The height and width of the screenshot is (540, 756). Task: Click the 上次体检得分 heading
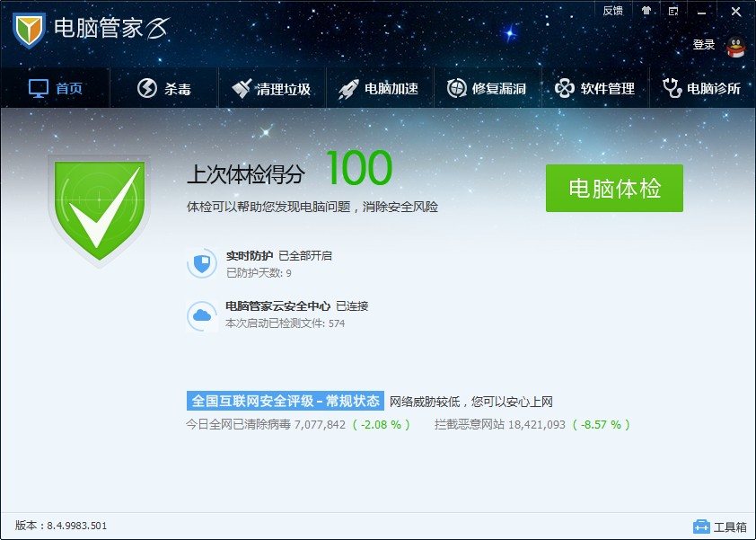246,174
